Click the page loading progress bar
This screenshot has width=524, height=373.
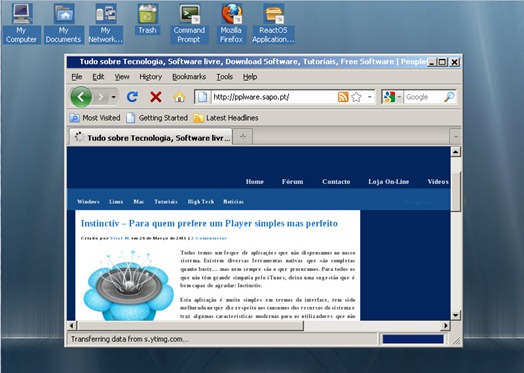tap(413, 339)
